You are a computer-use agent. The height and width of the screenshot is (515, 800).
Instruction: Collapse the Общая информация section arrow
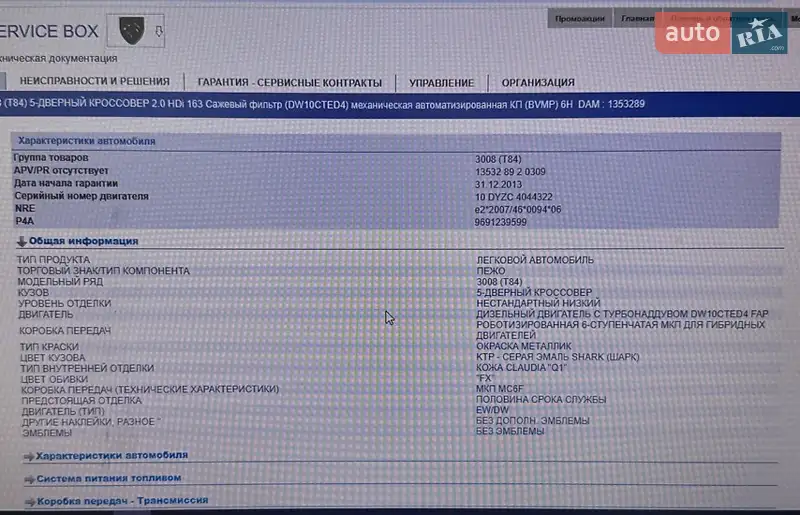[x=21, y=241]
